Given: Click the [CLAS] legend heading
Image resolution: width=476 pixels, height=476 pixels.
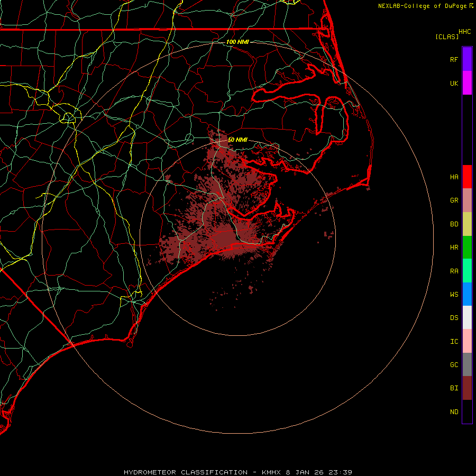Looking at the screenshot, I should pos(447,36).
